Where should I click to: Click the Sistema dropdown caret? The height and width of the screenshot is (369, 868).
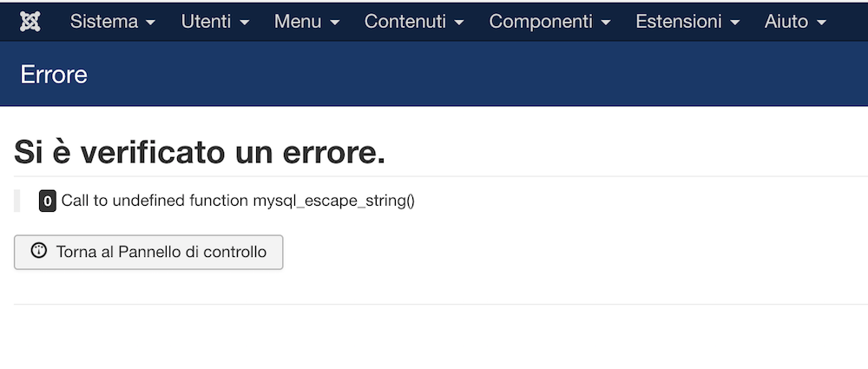coord(150,23)
